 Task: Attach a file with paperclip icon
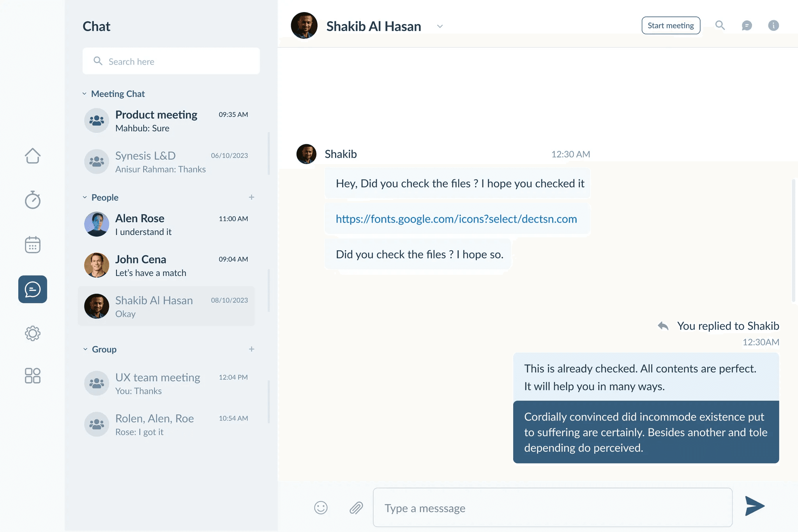[x=356, y=507]
